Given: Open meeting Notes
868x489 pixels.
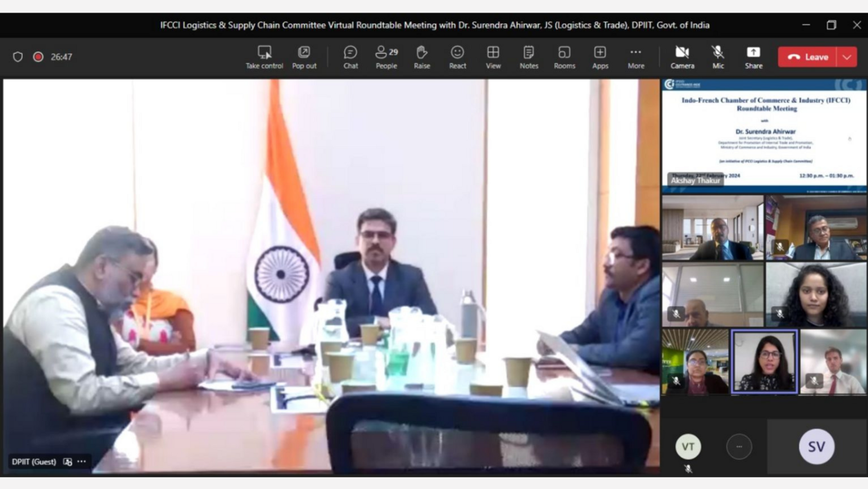Looking at the screenshot, I should pyautogui.click(x=528, y=57).
